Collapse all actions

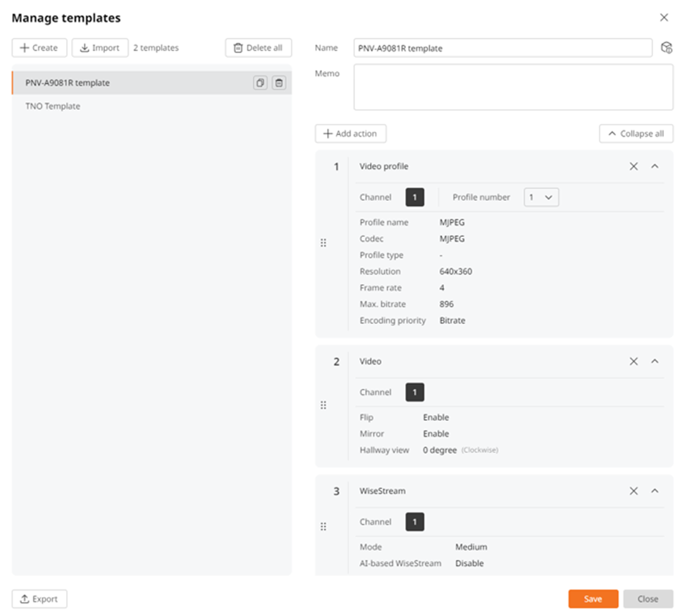[x=636, y=134]
